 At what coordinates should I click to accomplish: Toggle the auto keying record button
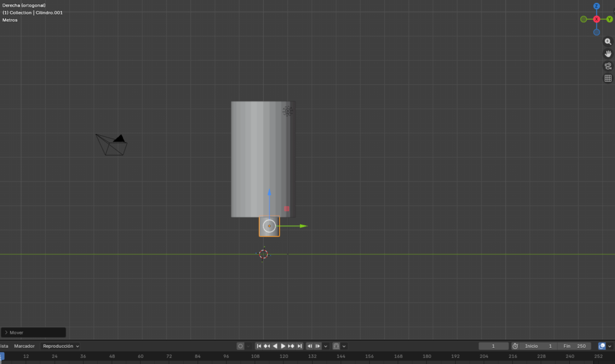point(240,346)
